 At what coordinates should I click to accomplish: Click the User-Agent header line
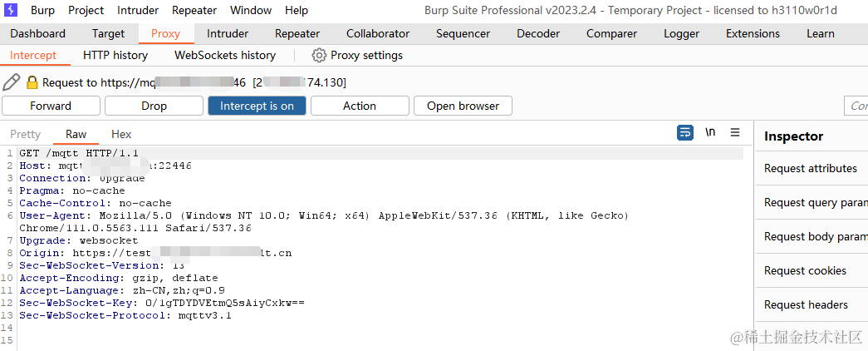(x=324, y=221)
